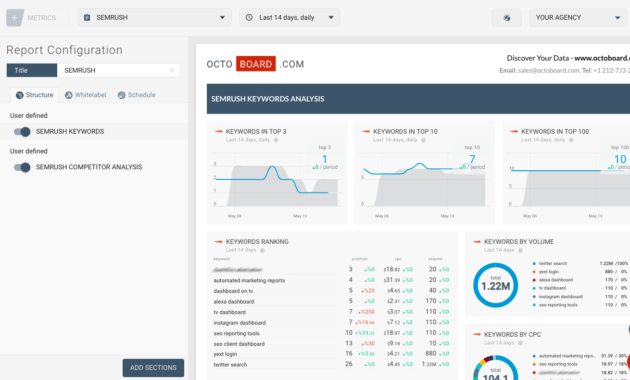Click the plus add metrics icon
Viewport: 630px width, 380px height.
coord(15,18)
